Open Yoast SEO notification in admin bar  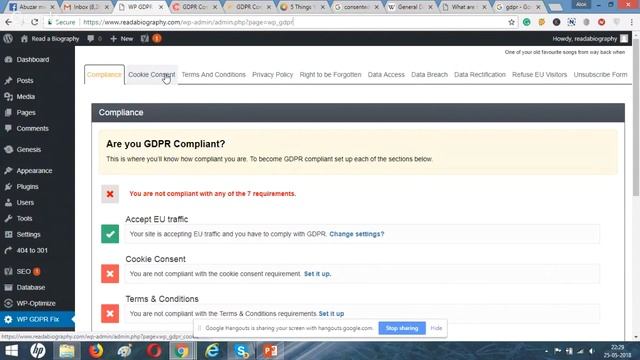[151, 39]
